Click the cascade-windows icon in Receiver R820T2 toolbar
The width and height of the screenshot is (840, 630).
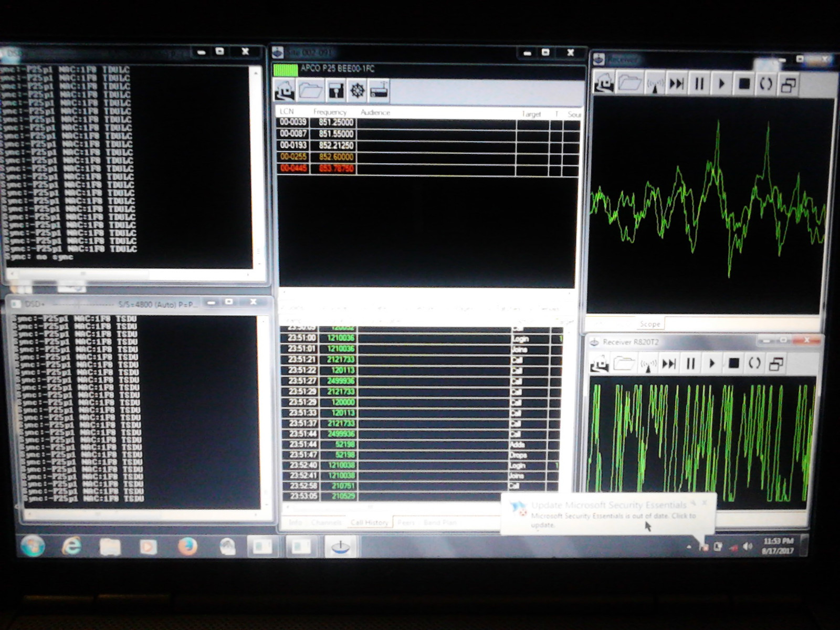click(x=776, y=362)
